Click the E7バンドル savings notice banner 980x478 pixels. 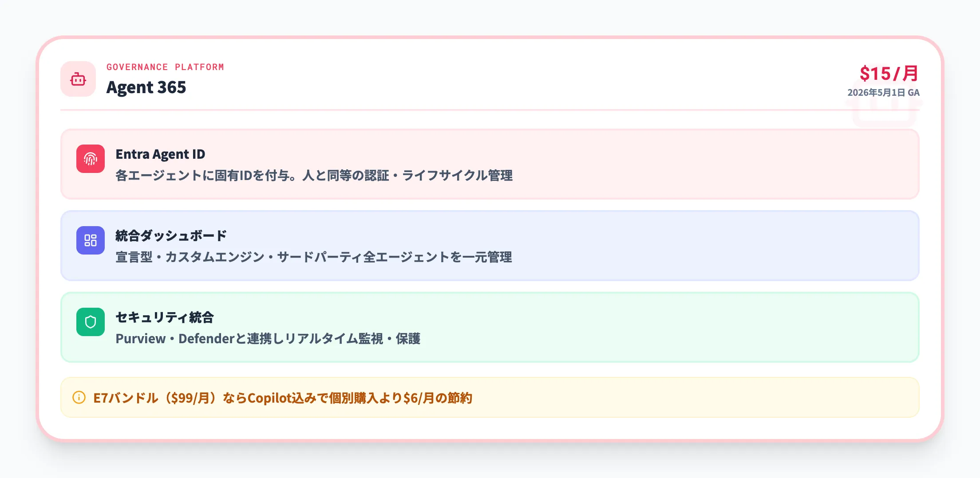pyautogui.click(x=490, y=397)
